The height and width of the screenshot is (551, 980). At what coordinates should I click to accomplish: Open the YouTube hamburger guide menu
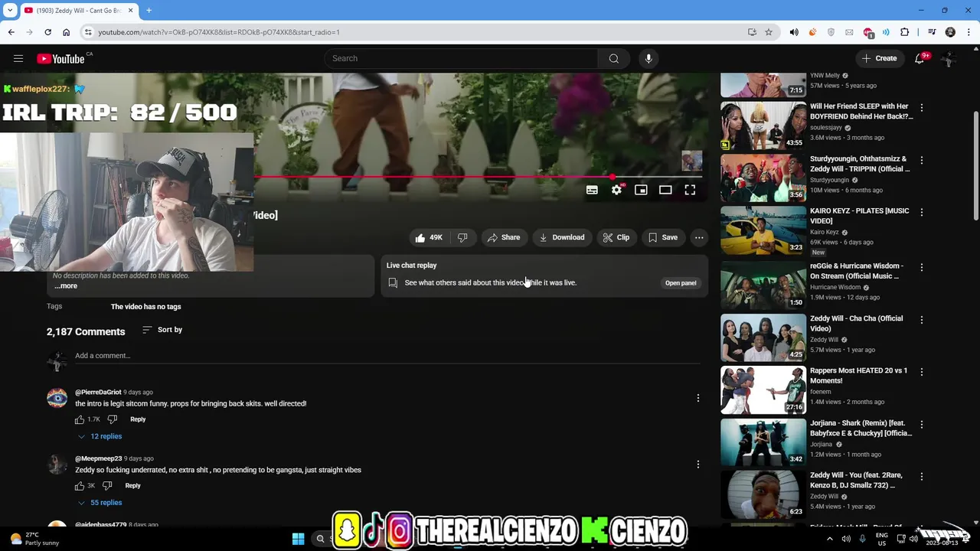(x=18, y=58)
